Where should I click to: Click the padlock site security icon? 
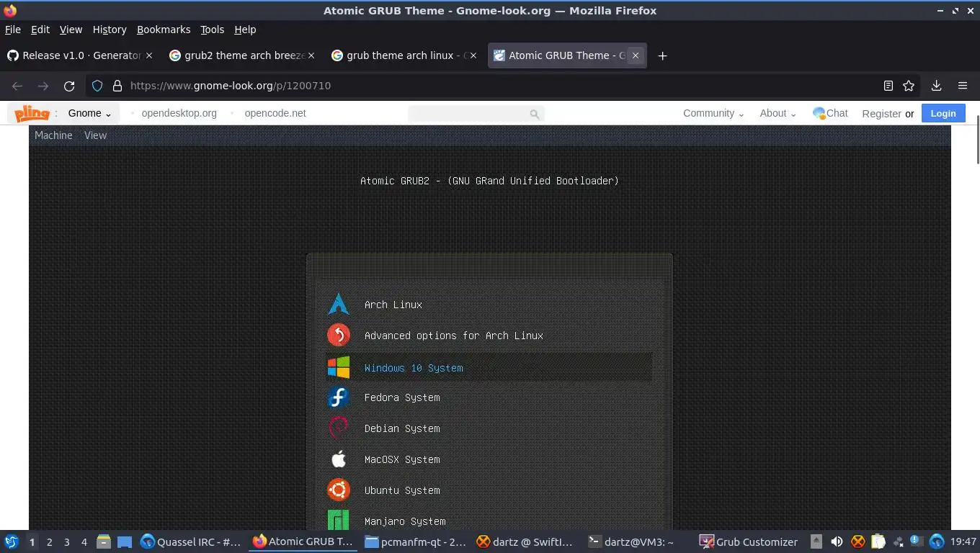point(117,86)
